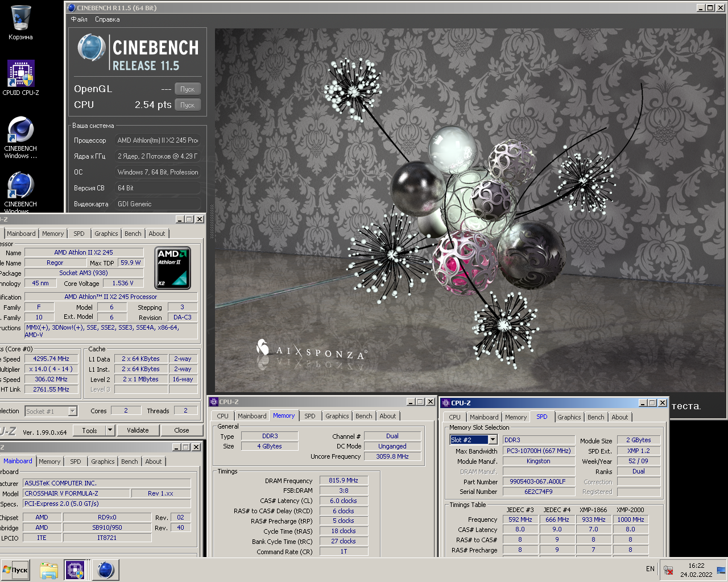The height and width of the screenshot is (582, 728).
Task: Select Graphics tab in Memory window
Action: tap(337, 416)
